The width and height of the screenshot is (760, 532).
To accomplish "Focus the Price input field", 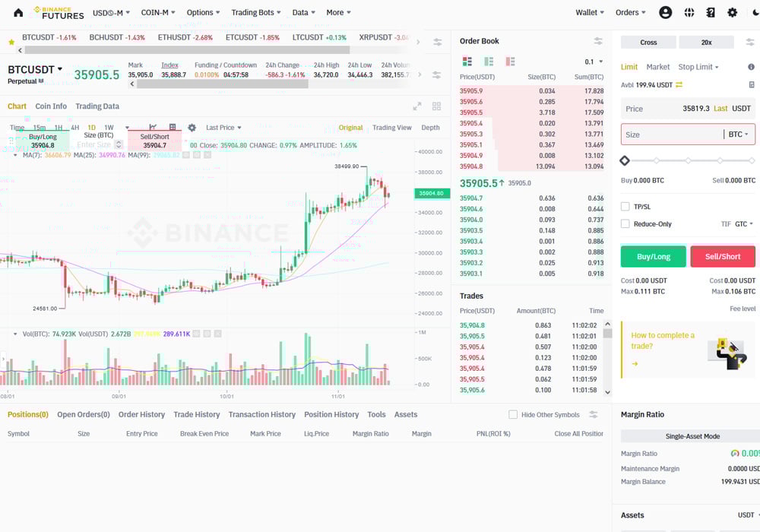I will [688, 109].
